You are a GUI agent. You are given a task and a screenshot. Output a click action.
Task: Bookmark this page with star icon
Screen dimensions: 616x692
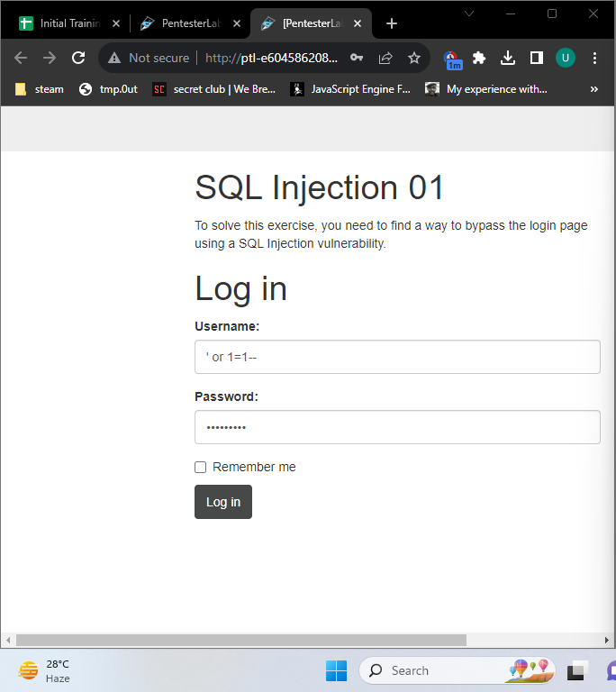413,58
